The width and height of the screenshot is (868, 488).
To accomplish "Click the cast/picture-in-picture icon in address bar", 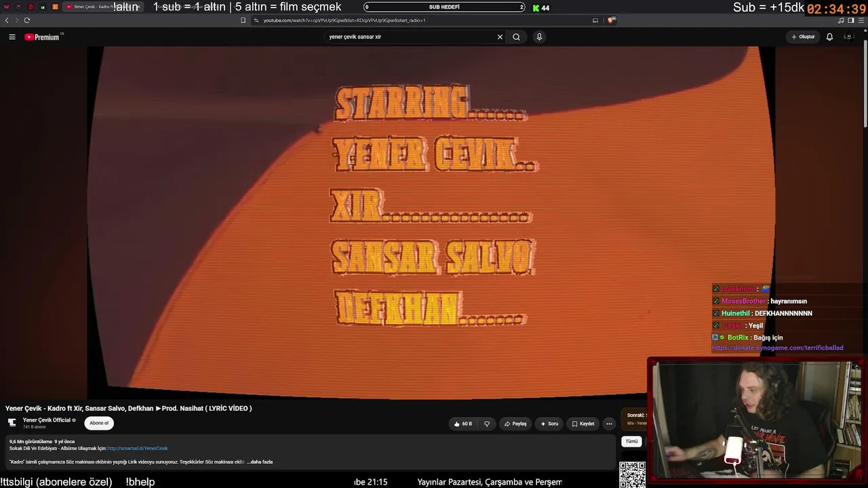I will click(x=595, y=20).
